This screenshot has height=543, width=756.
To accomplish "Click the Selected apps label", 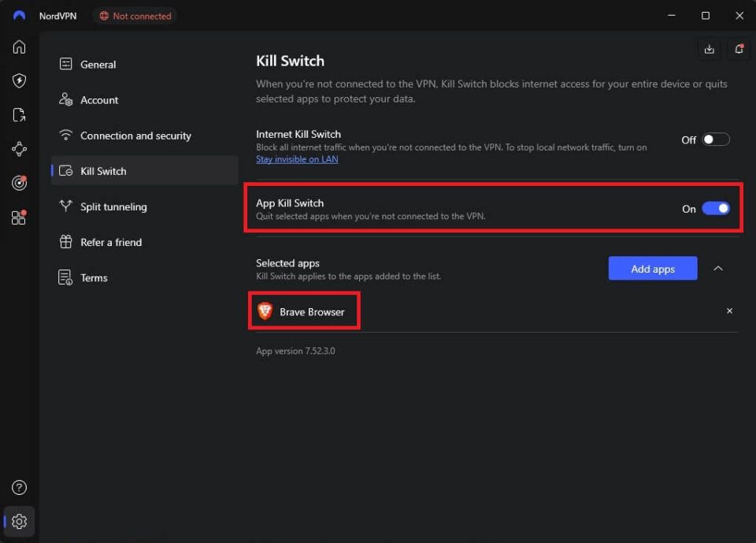I will point(288,263).
